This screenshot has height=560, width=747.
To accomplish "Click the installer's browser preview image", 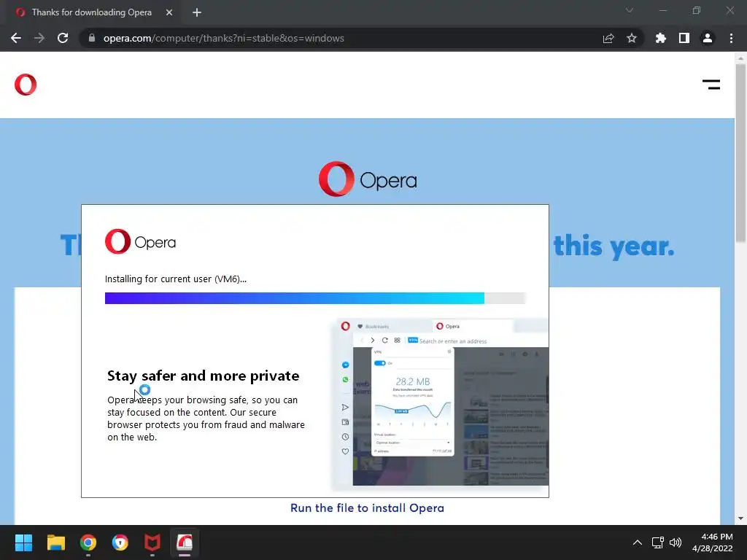I will coord(441,402).
